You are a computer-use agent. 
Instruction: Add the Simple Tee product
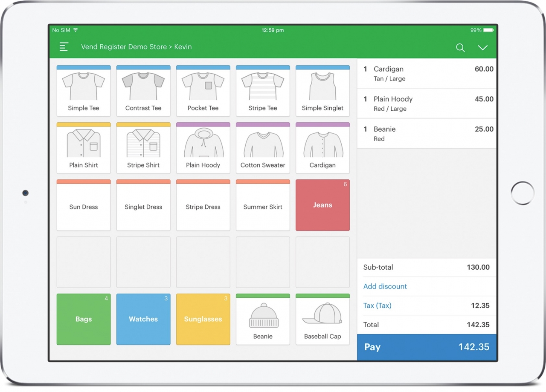(x=84, y=91)
